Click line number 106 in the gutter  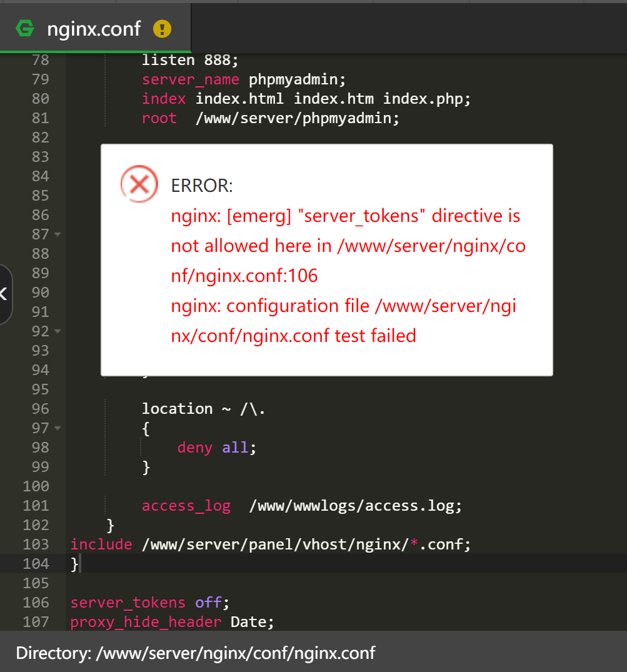coord(36,603)
